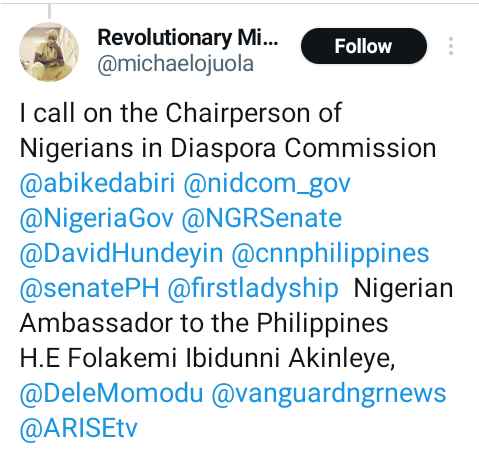This screenshot has height=453, width=479.
Task: Open the three-dot more options menu
Action: click(451, 46)
